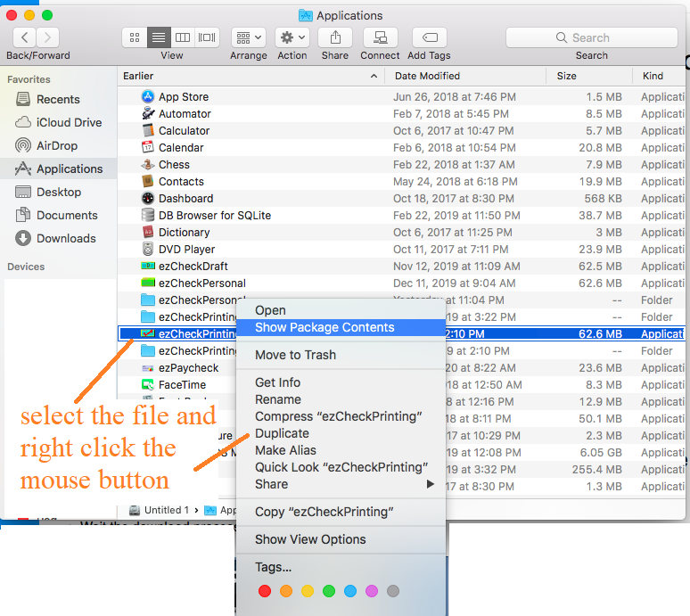
Task: Open the Chess app icon
Action: tap(149, 165)
